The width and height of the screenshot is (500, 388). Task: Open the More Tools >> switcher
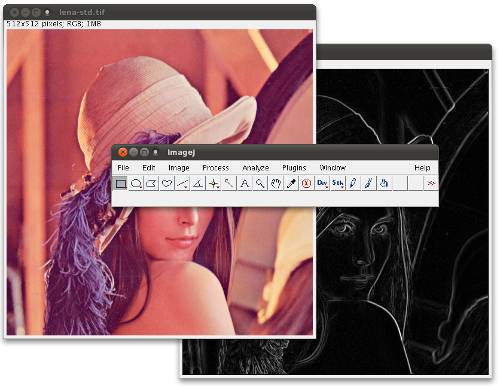click(431, 183)
